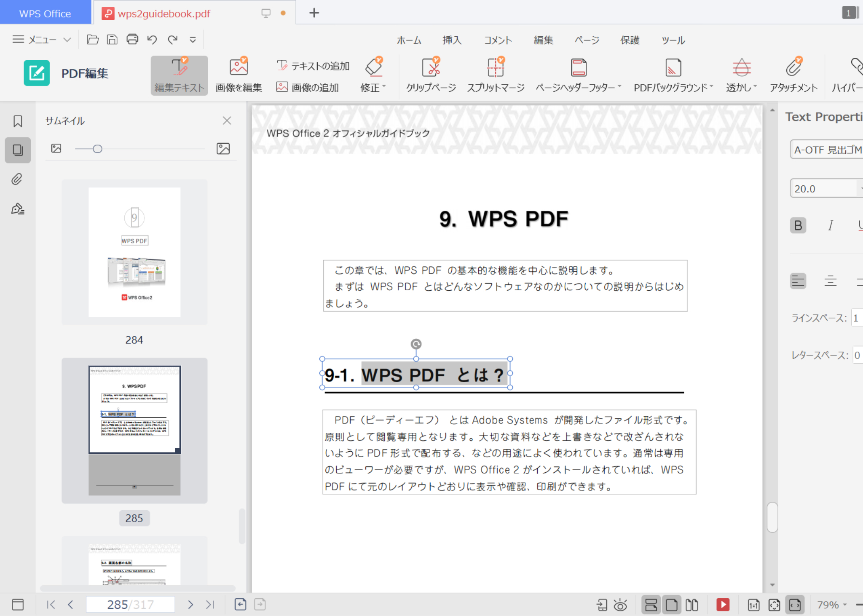Add a new tab with plus button
863x616 pixels.
314,13
